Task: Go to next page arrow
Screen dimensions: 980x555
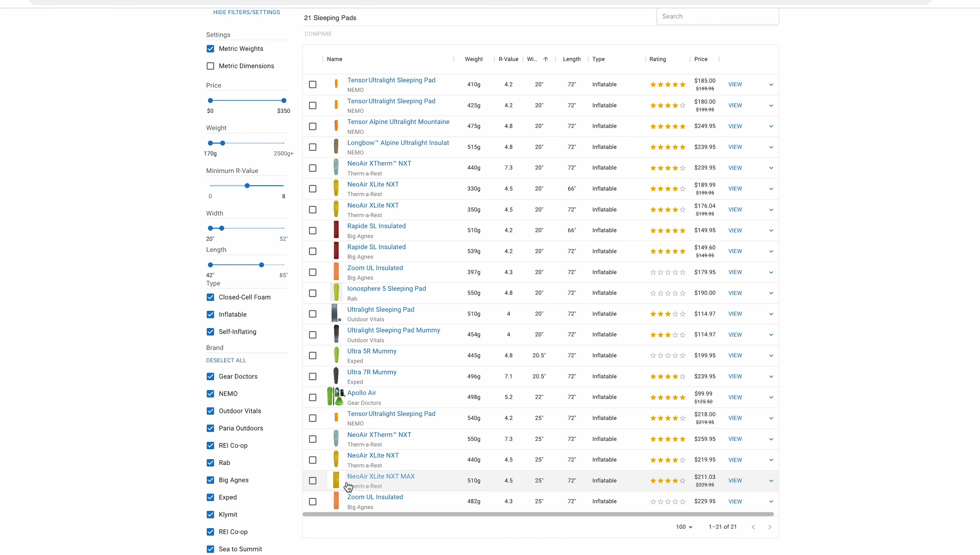Action: point(770,527)
